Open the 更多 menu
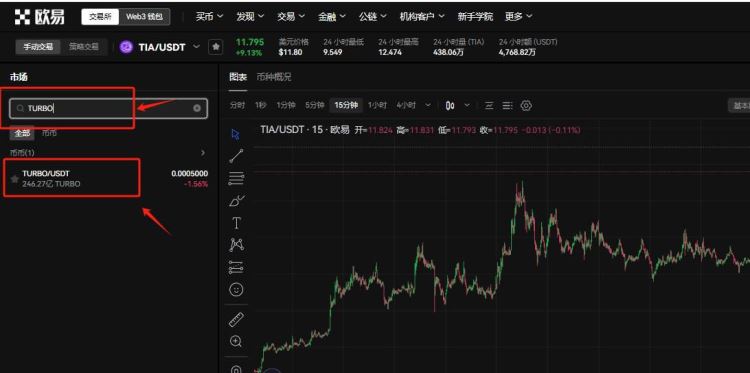This screenshot has width=750, height=373. pos(518,17)
